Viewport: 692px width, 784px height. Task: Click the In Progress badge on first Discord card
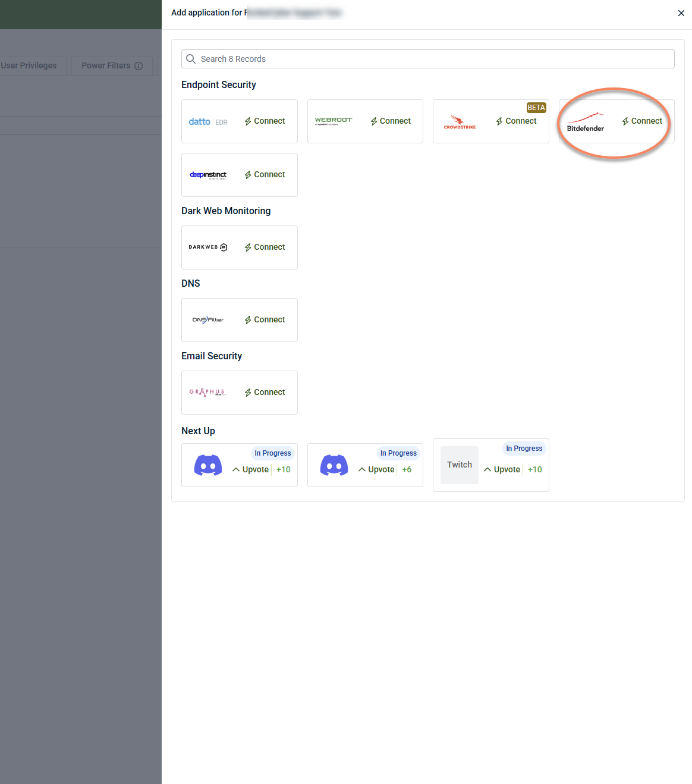(273, 453)
